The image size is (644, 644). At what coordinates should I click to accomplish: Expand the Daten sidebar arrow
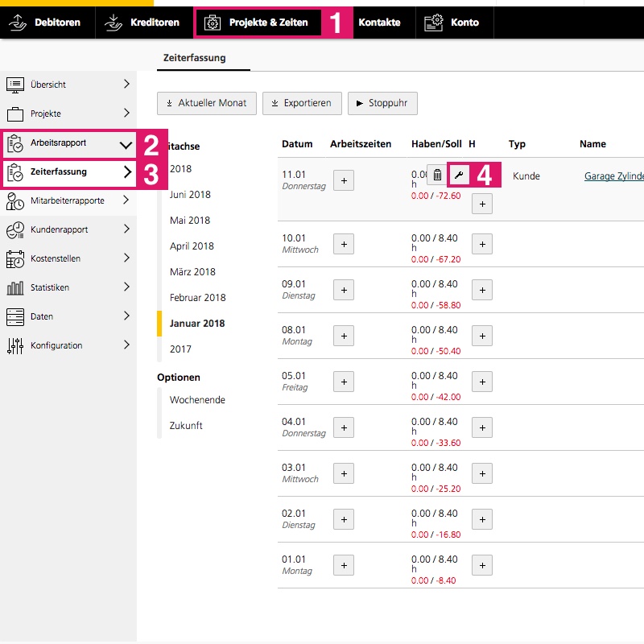coord(126,316)
